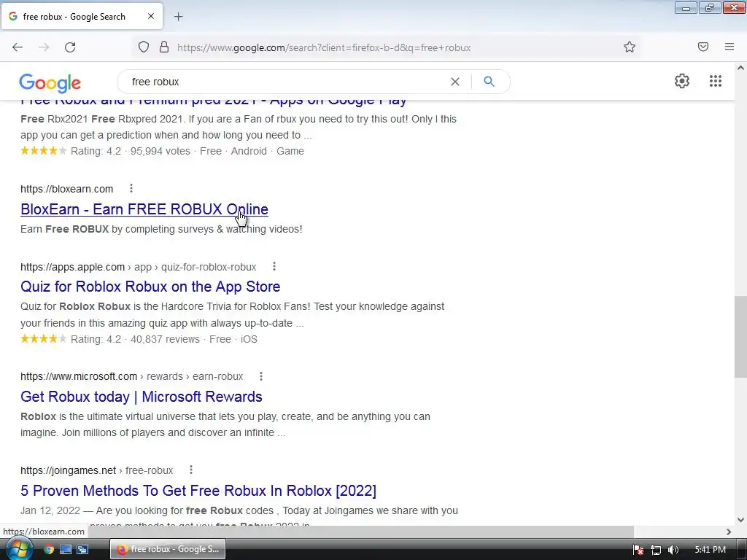Click the https://www.microsoft.com URL text
Image resolution: width=747 pixels, height=560 pixels.
tap(79, 377)
